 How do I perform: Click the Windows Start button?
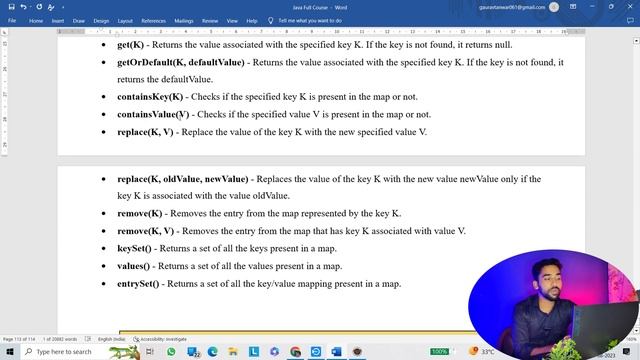tap(10, 351)
